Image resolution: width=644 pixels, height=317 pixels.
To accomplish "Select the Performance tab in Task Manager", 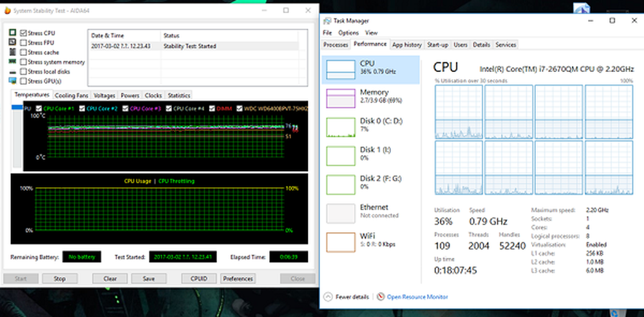I will click(x=370, y=44).
